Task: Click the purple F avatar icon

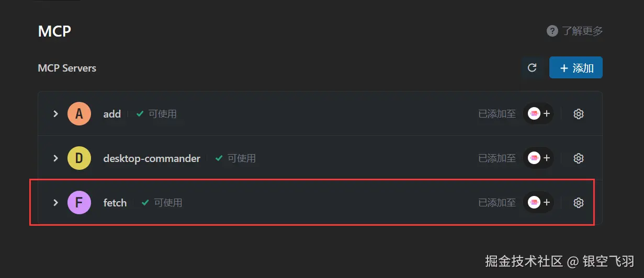Action: tap(79, 203)
